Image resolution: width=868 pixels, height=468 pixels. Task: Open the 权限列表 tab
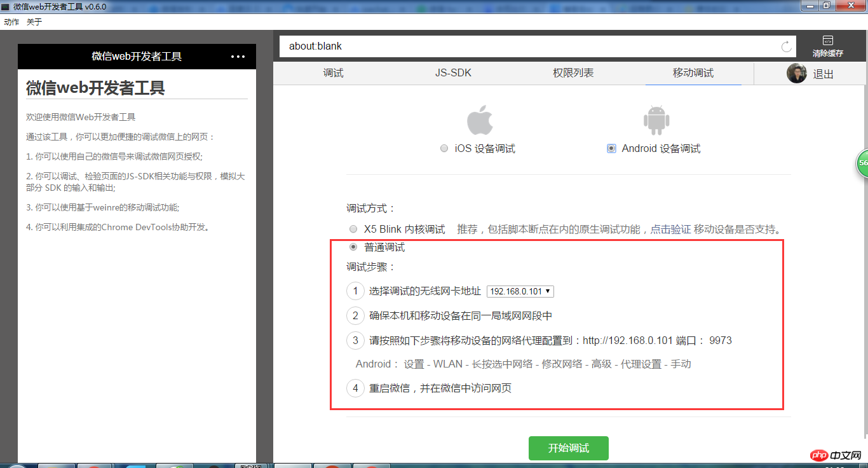tap(573, 73)
